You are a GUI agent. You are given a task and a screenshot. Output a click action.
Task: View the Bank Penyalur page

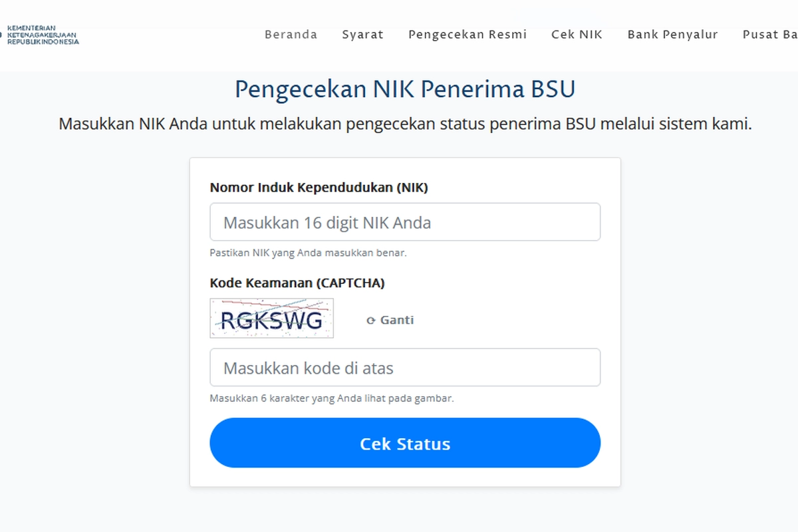click(x=672, y=34)
